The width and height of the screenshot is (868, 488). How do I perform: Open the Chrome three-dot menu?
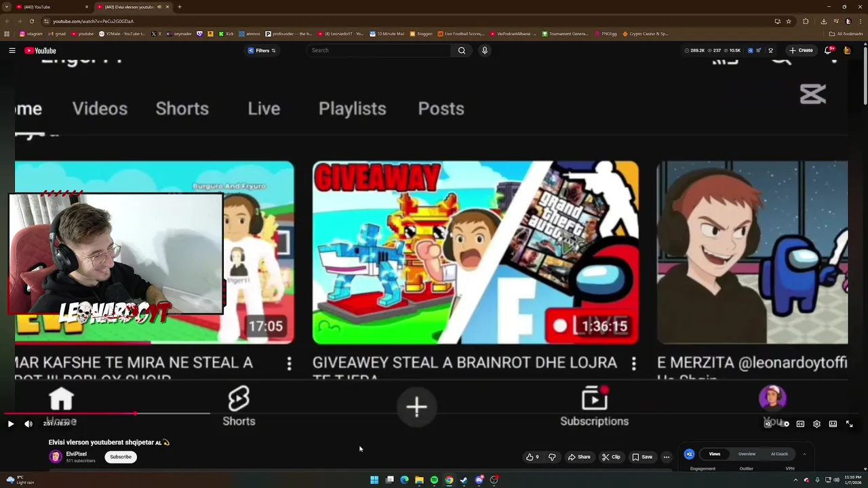(860, 21)
